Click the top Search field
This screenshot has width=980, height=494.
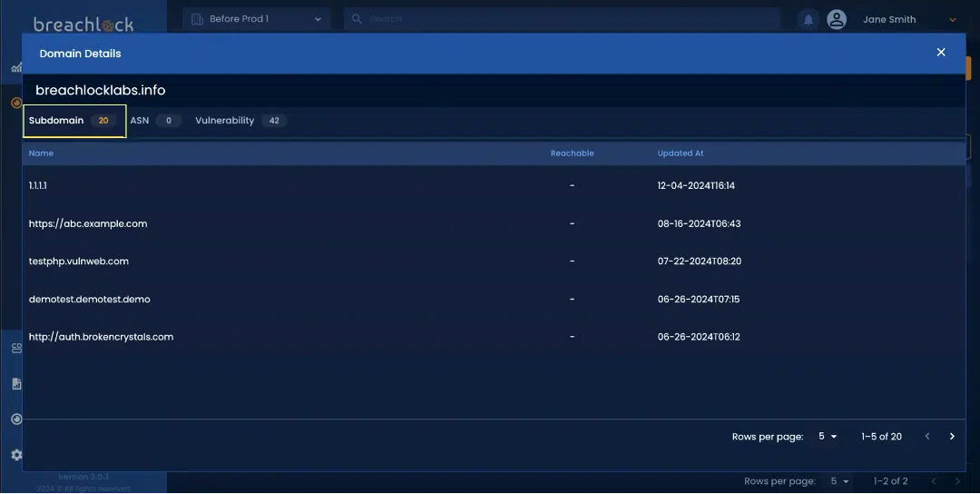pos(562,19)
